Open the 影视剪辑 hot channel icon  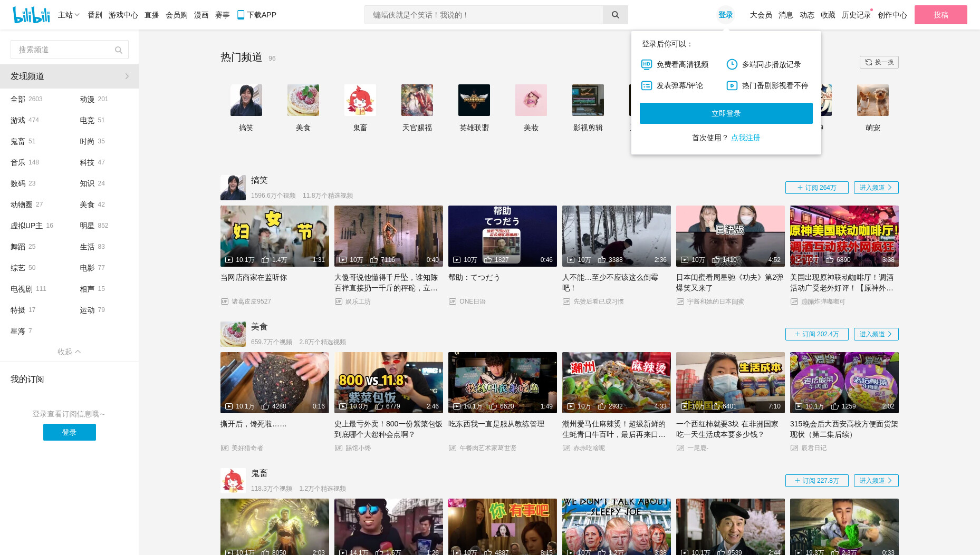(x=588, y=100)
